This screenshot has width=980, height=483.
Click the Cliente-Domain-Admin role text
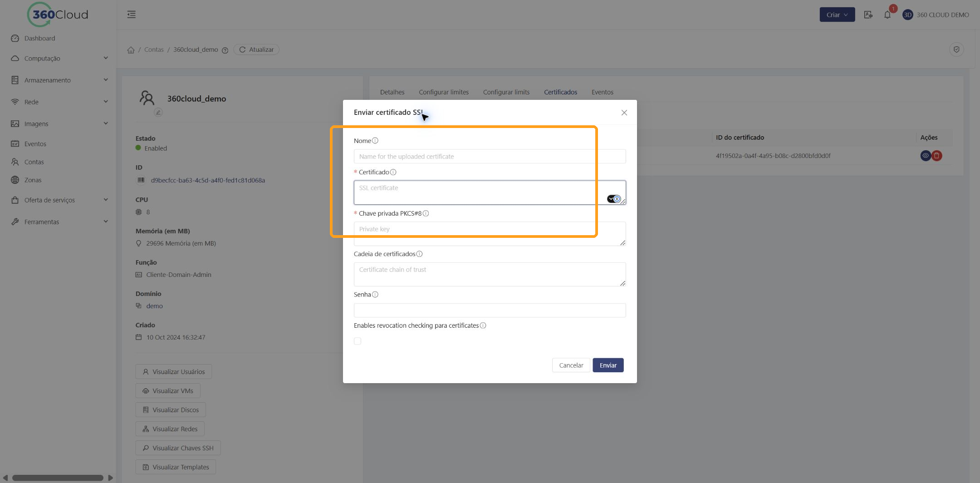[179, 275]
